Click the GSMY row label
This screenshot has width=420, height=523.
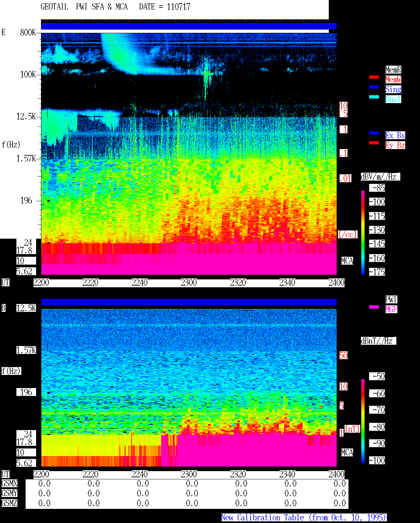[x=9, y=493]
